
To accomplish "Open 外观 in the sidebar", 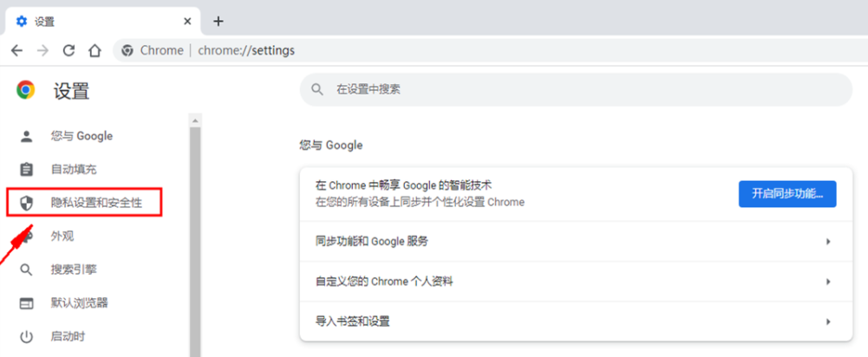I will tap(62, 237).
